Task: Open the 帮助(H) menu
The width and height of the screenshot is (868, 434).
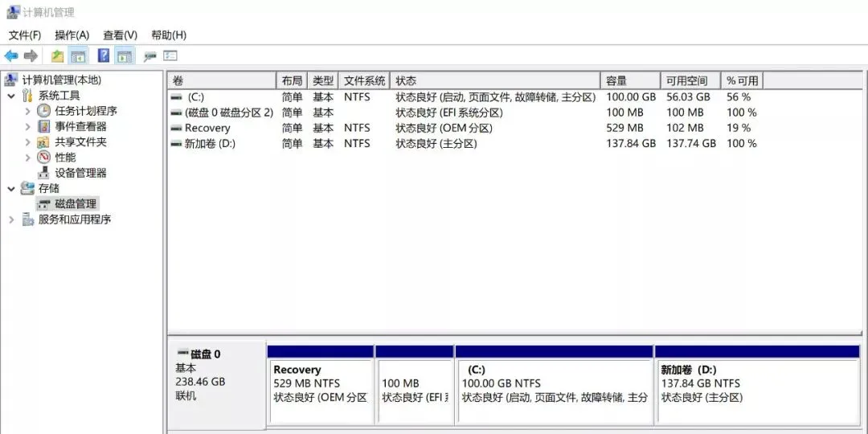Action: tap(169, 35)
